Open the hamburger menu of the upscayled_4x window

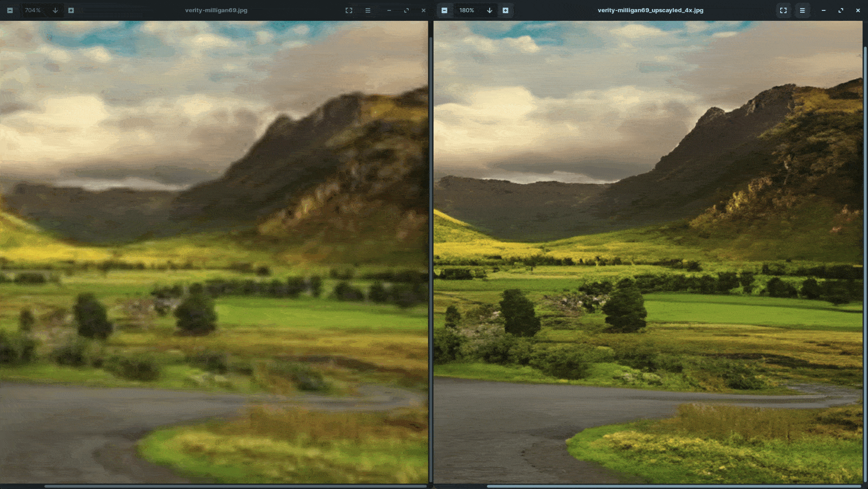[802, 10]
